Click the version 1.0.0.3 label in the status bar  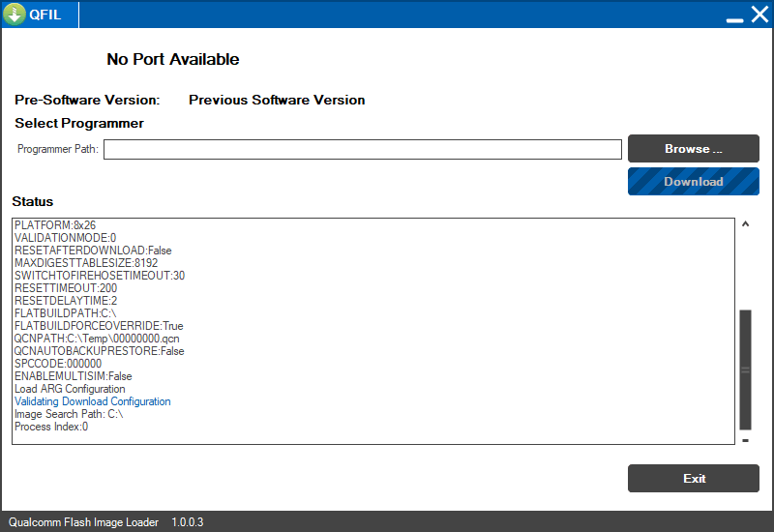(x=187, y=522)
